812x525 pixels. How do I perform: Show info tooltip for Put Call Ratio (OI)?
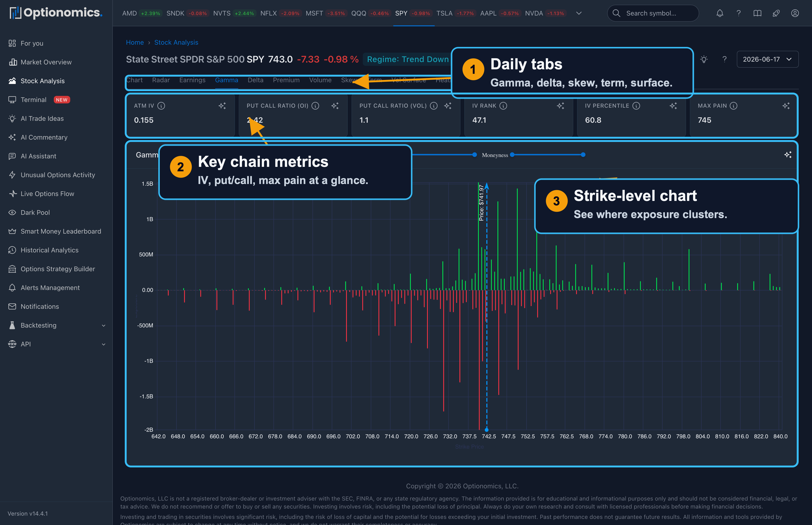click(316, 106)
